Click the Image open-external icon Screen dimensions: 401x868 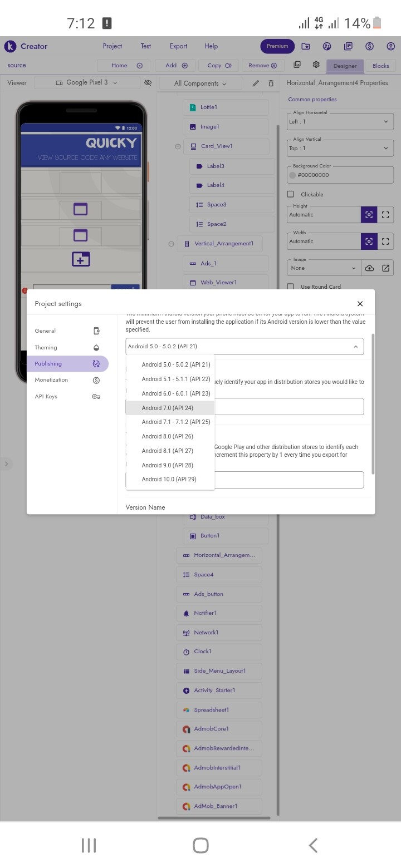pyautogui.click(x=385, y=268)
